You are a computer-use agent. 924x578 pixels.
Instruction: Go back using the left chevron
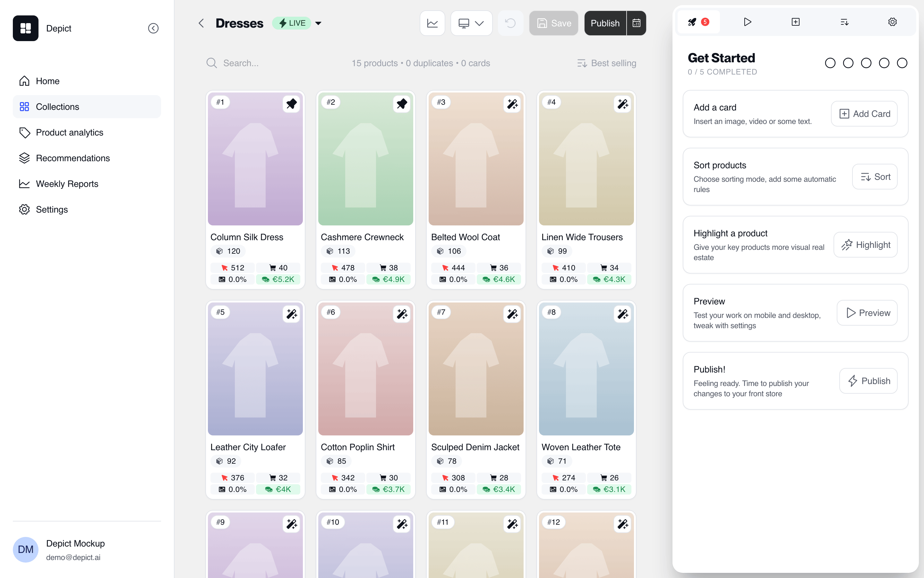pos(201,23)
